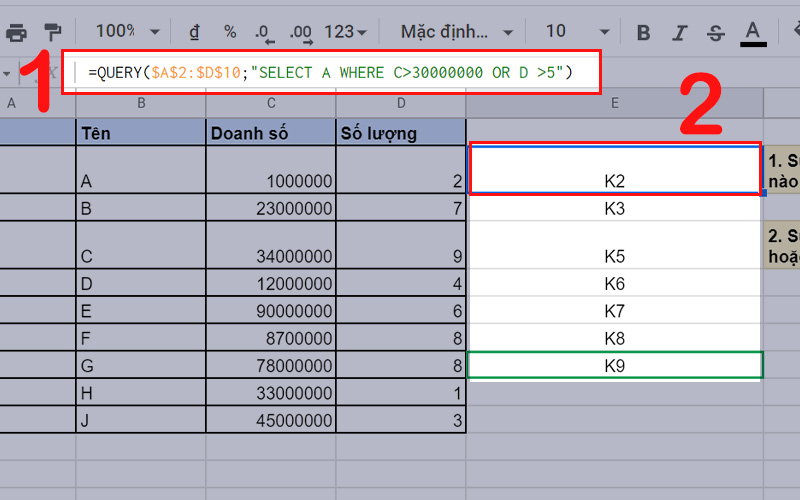The width and height of the screenshot is (800, 500).
Task: Select the cell containing K2
Action: pyautogui.click(x=614, y=169)
